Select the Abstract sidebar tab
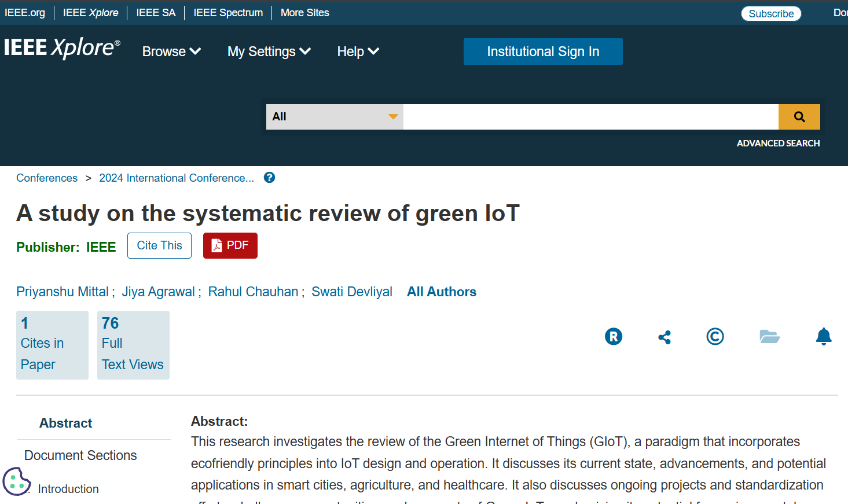848x504 pixels. [x=65, y=423]
